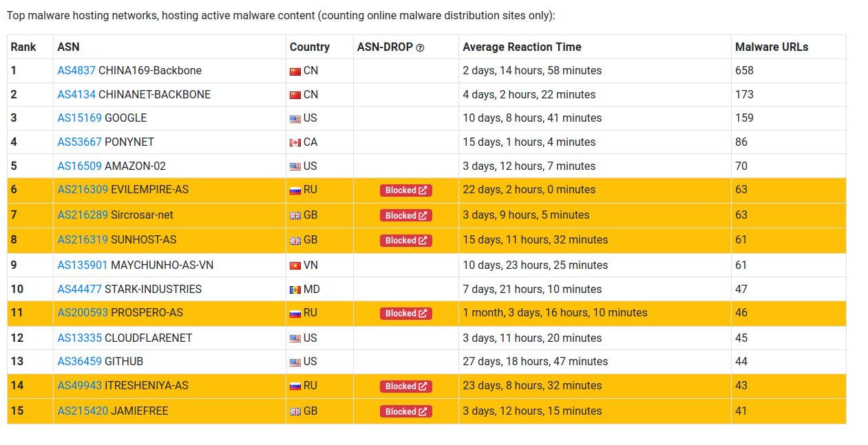Open AS44477 STARK-INDUSTRIES link

point(79,289)
